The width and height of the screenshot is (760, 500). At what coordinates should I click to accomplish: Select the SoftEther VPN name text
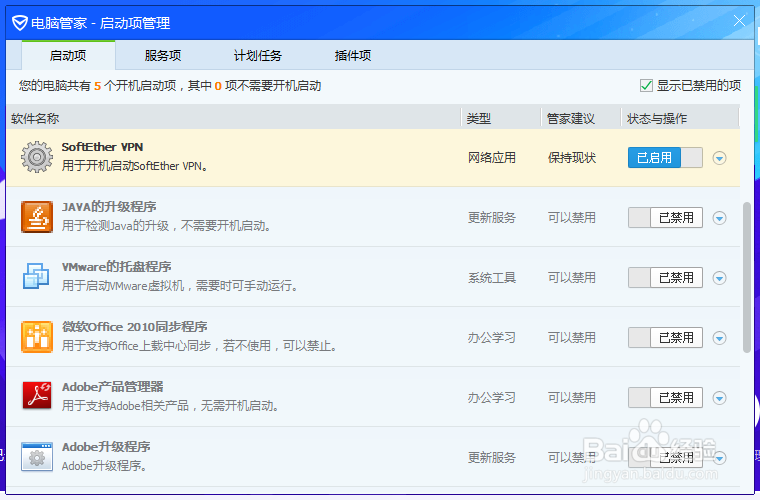(x=102, y=147)
